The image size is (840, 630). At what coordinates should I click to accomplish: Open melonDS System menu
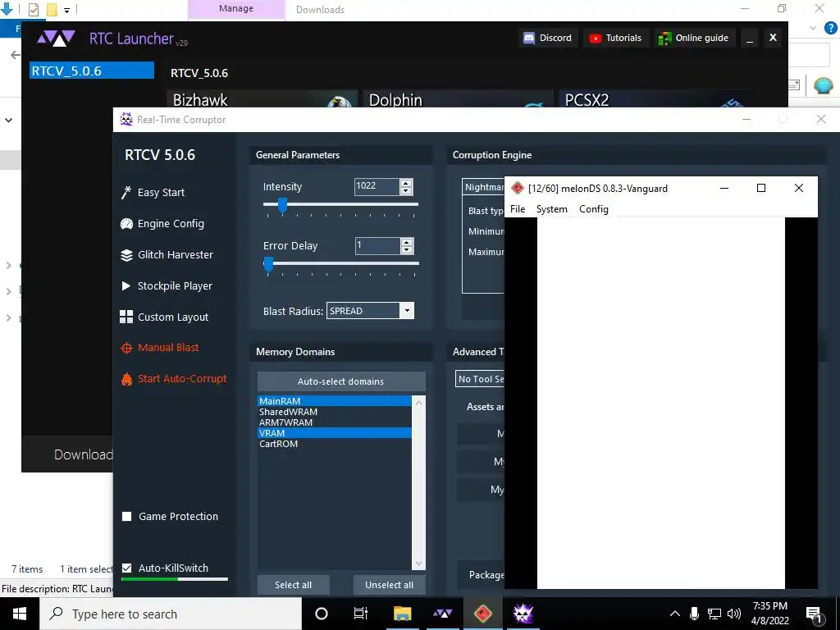coord(552,209)
